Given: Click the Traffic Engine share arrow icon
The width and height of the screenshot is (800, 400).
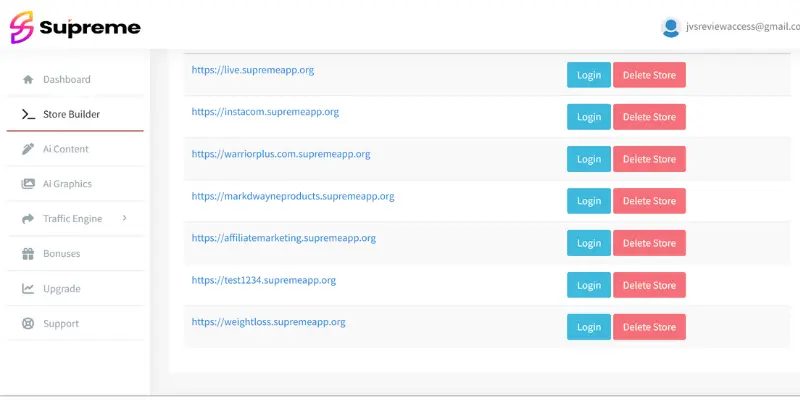Looking at the screenshot, I should click(x=28, y=219).
